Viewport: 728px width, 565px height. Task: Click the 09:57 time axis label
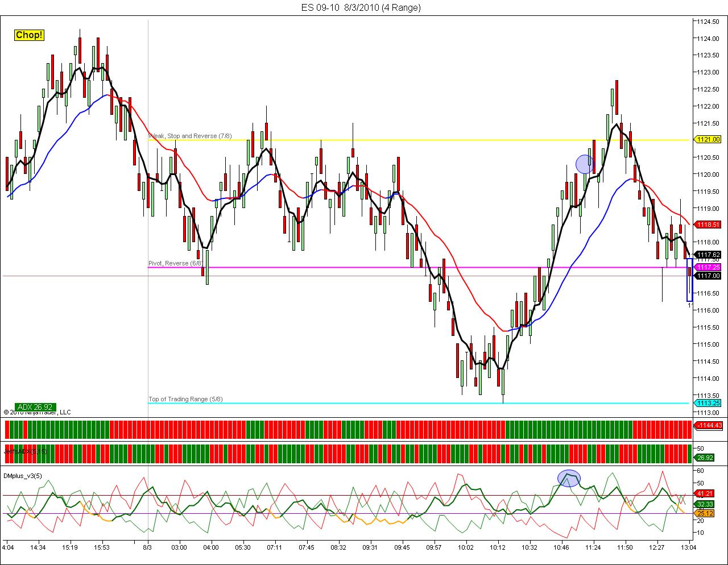[434, 547]
